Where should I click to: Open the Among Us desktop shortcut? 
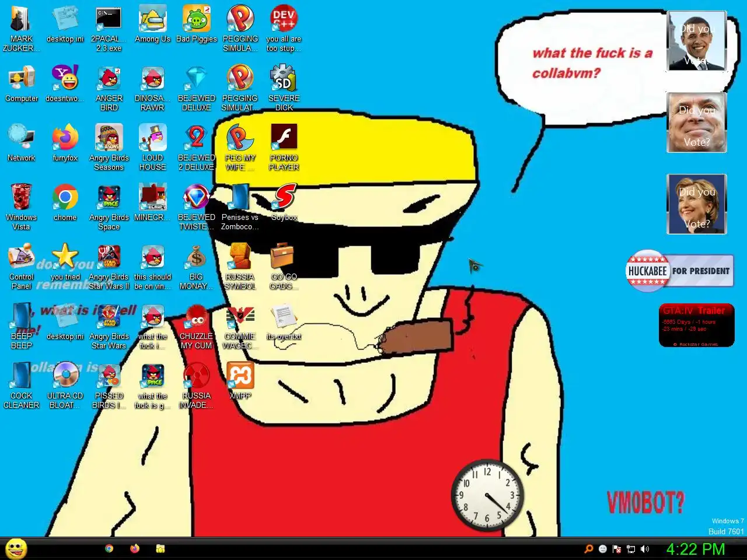(x=152, y=24)
